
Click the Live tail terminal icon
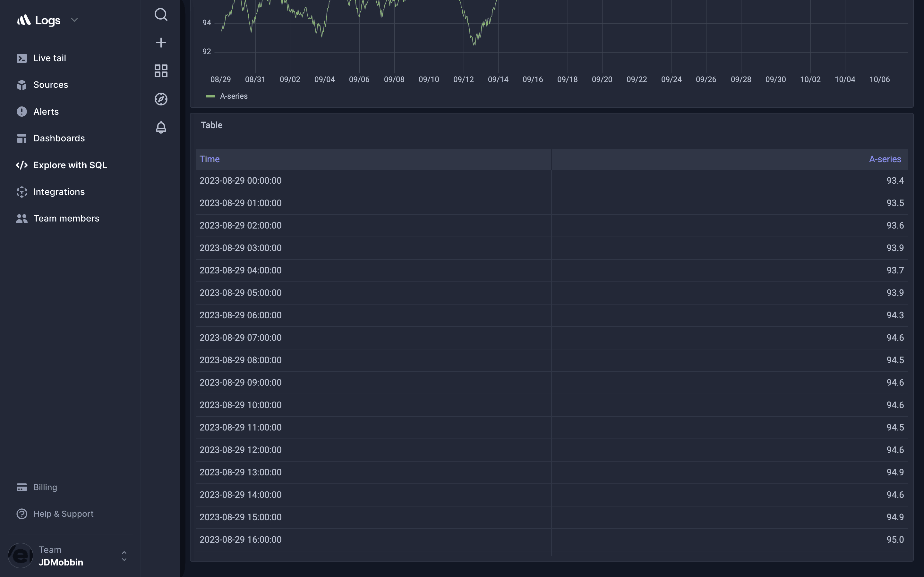pyautogui.click(x=22, y=58)
